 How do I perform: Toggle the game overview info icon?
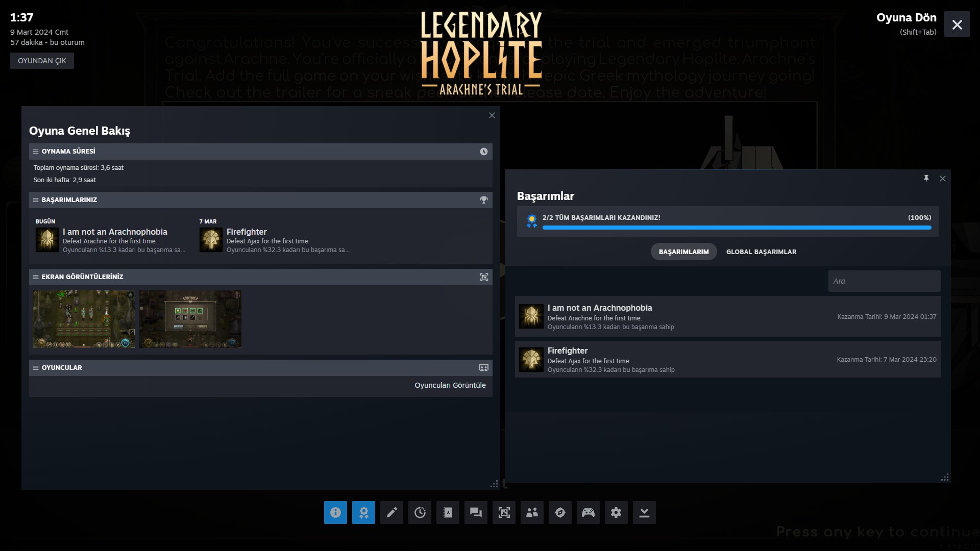(x=335, y=512)
